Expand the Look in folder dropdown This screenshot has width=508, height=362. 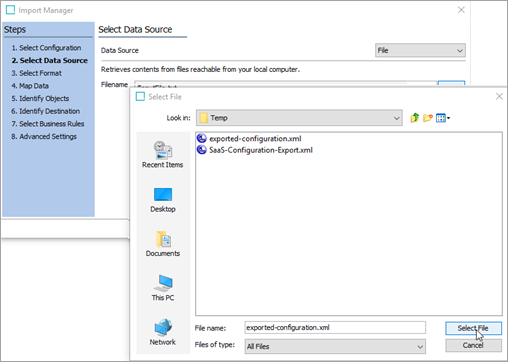pyautogui.click(x=299, y=118)
